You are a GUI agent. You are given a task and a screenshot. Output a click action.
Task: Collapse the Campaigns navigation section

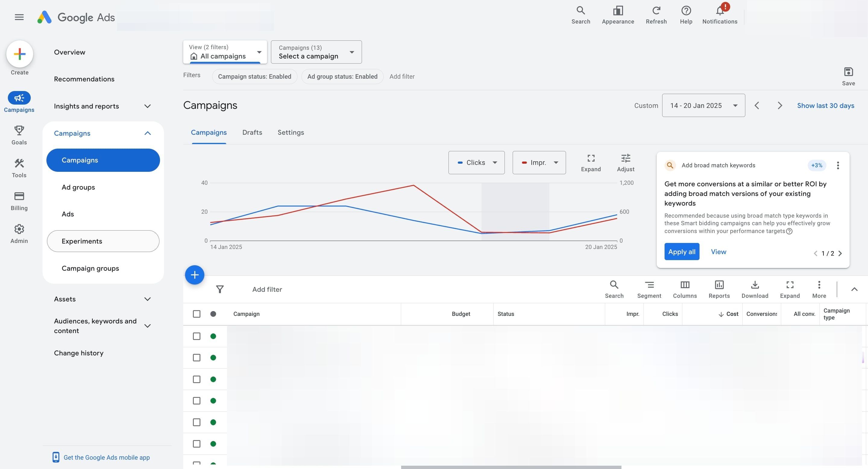click(102, 134)
